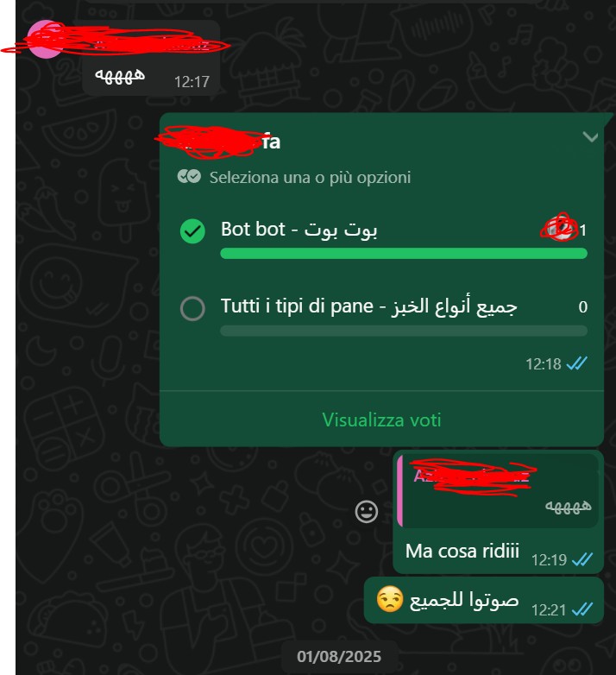Click the unamused face emoji in message
616x675 pixels.
click(x=390, y=599)
